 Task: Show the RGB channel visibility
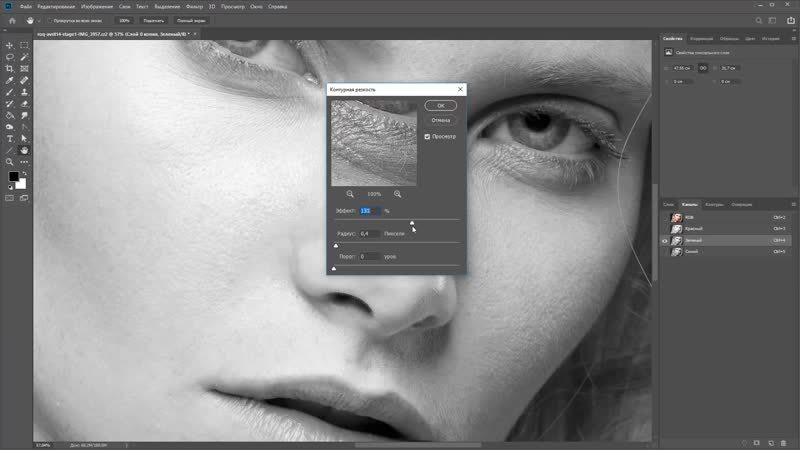666,217
